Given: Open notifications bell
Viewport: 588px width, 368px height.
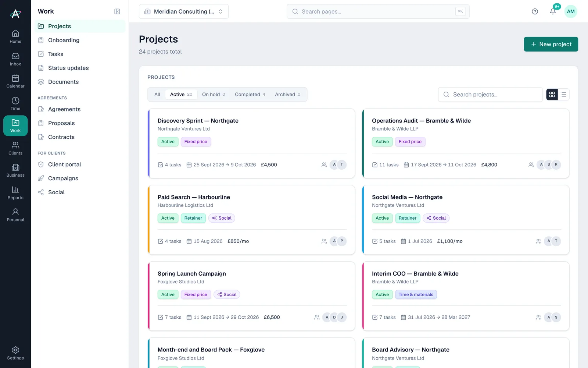Looking at the screenshot, I should [553, 11].
